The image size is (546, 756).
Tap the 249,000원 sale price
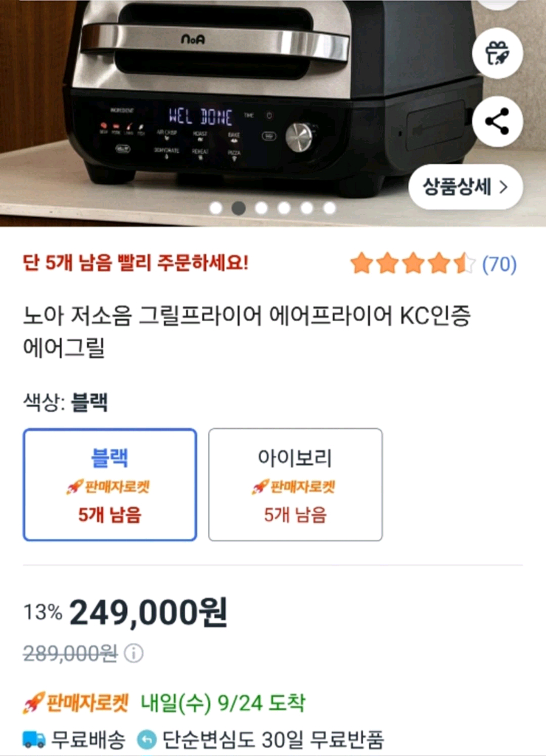click(x=148, y=613)
